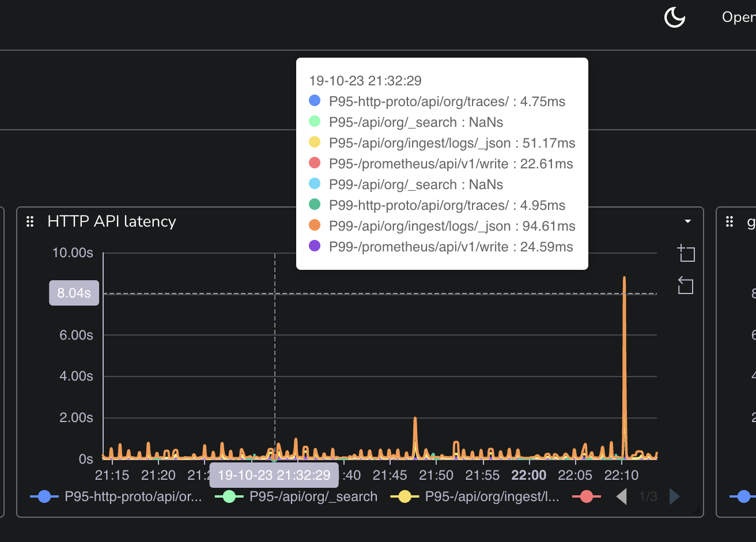Advance legend to next page with right arrow
The image size is (756, 542).
coord(674,496)
